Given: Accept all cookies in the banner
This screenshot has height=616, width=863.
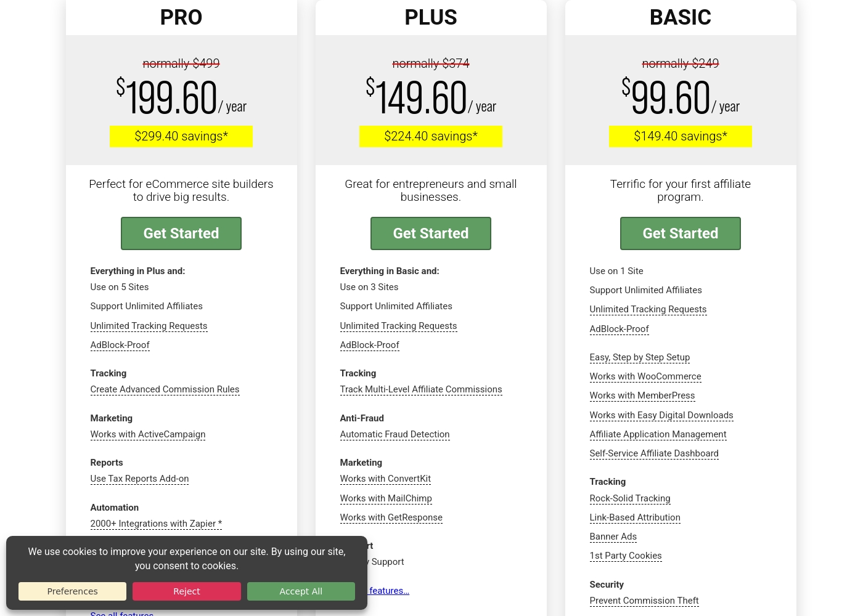Looking at the screenshot, I should click(x=301, y=591).
